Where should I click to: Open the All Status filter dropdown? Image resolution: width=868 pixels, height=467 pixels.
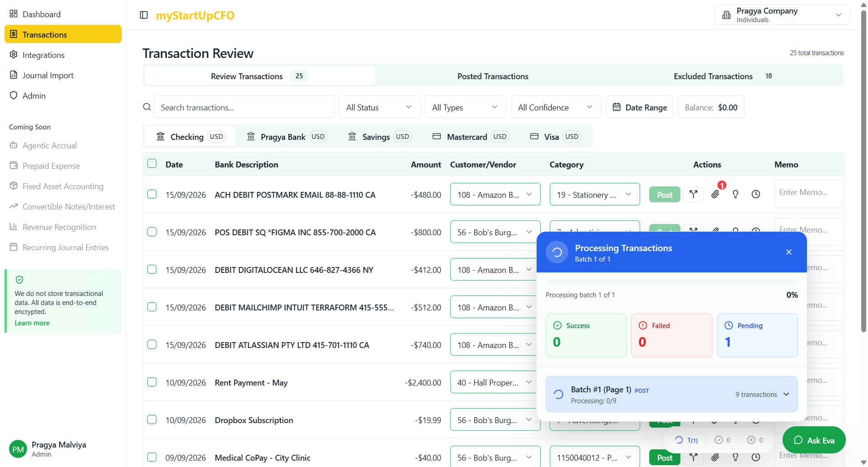(379, 107)
